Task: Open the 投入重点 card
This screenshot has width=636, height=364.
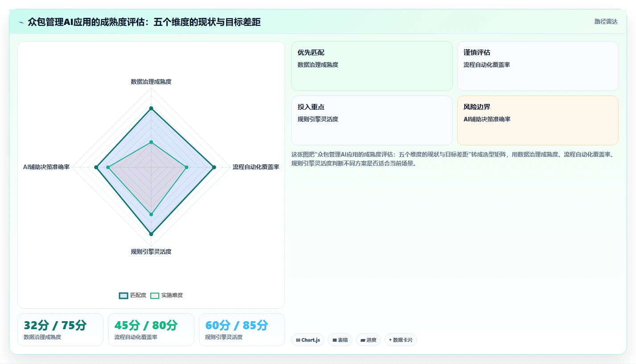Action: click(372, 120)
